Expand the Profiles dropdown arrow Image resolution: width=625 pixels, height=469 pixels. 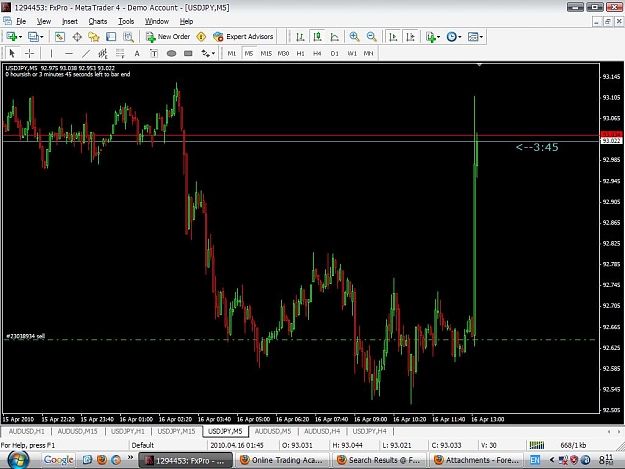[41, 37]
